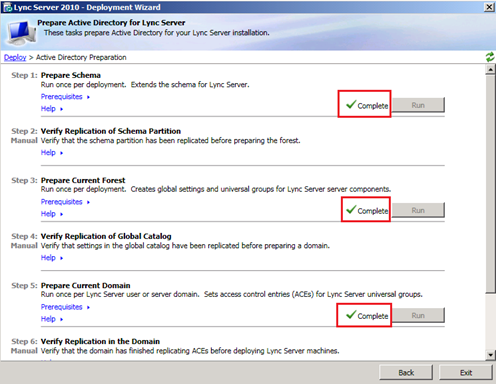The height and width of the screenshot is (384, 496).
Task: Click the green checkmark for Prepare Schema
Action: click(351, 104)
